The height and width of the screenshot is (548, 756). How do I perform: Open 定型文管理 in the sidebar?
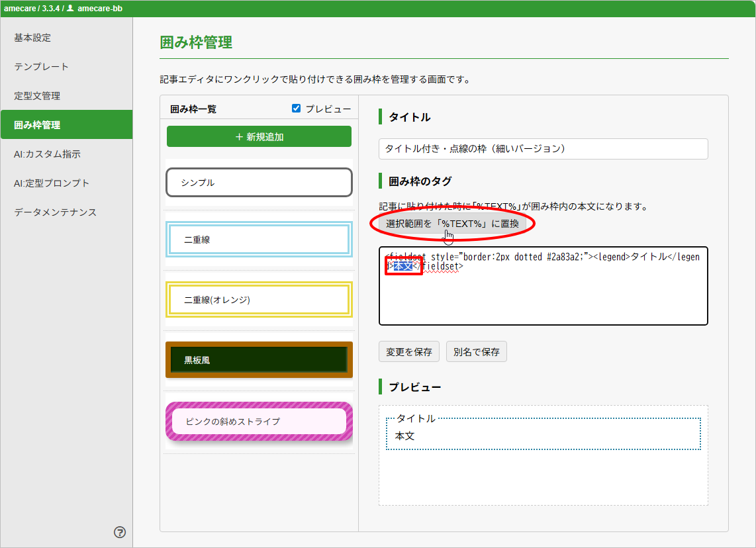[37, 96]
